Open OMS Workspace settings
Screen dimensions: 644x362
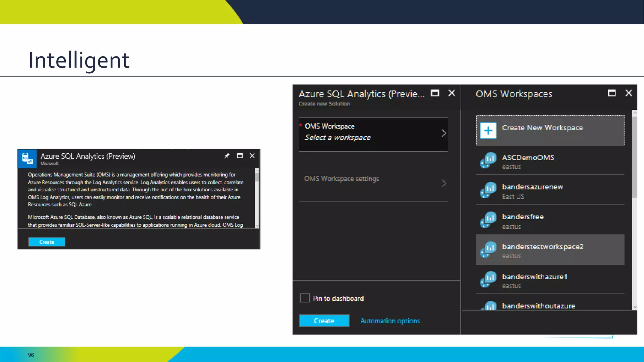pos(374,183)
